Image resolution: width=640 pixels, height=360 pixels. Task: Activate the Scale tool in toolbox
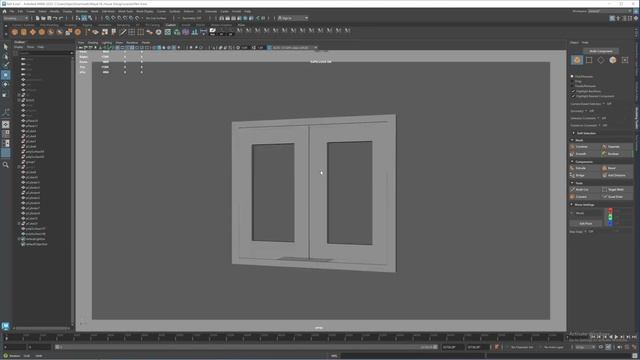(6, 94)
